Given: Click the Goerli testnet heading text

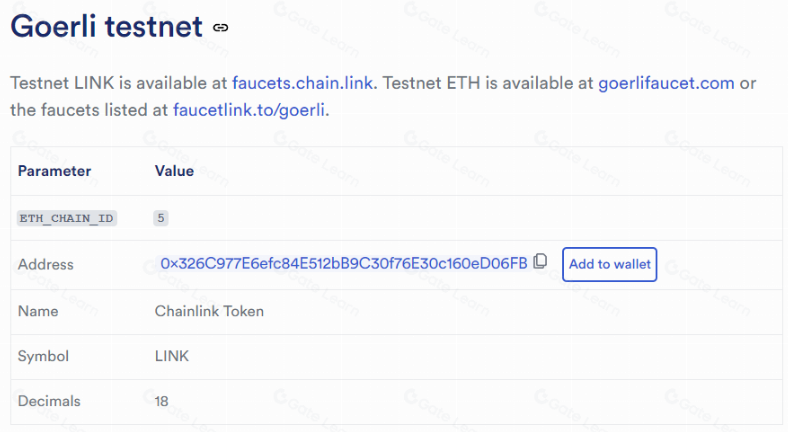Looking at the screenshot, I should point(106,27).
